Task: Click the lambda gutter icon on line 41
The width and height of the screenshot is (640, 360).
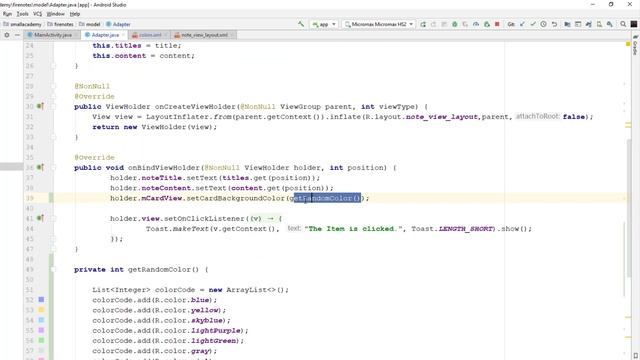Action: point(40,218)
